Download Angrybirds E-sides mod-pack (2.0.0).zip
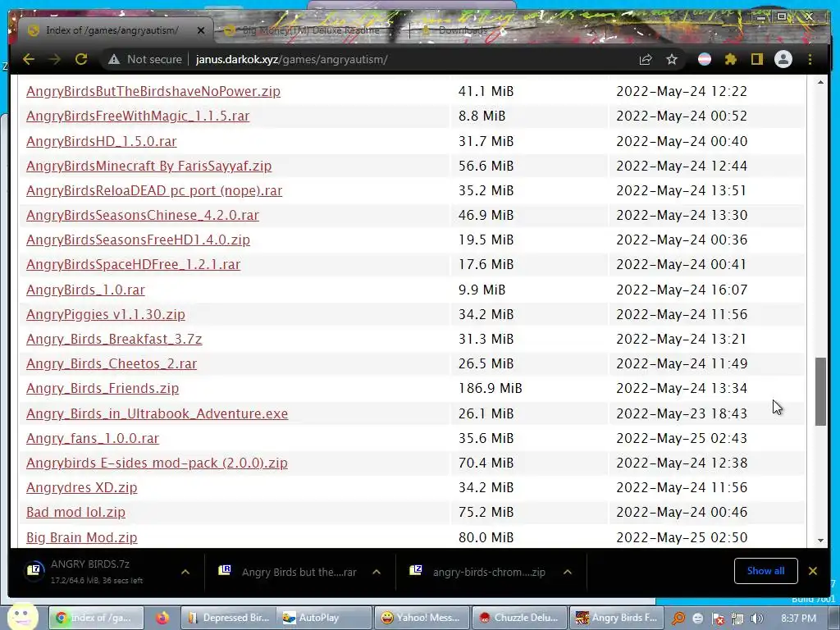Screen dimensions: 840x630 pyautogui.click(x=157, y=463)
